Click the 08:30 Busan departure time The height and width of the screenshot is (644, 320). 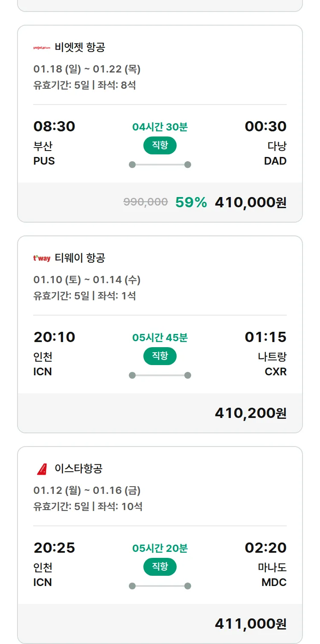click(54, 127)
